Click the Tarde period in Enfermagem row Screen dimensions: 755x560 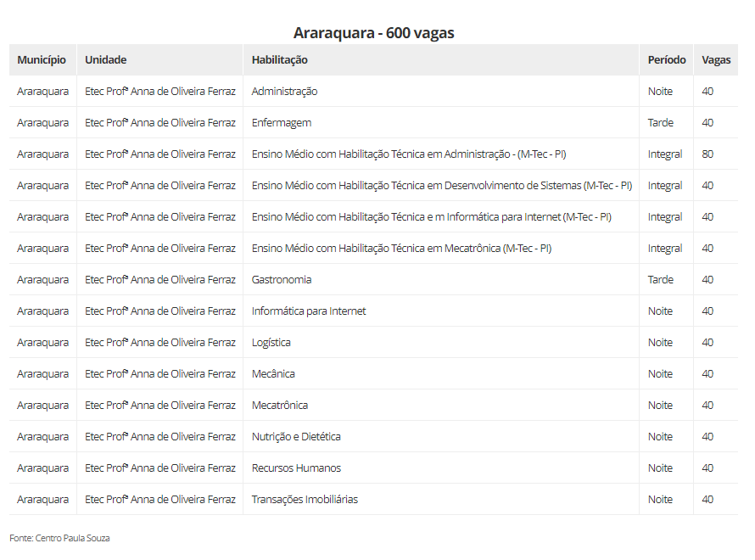click(x=661, y=123)
